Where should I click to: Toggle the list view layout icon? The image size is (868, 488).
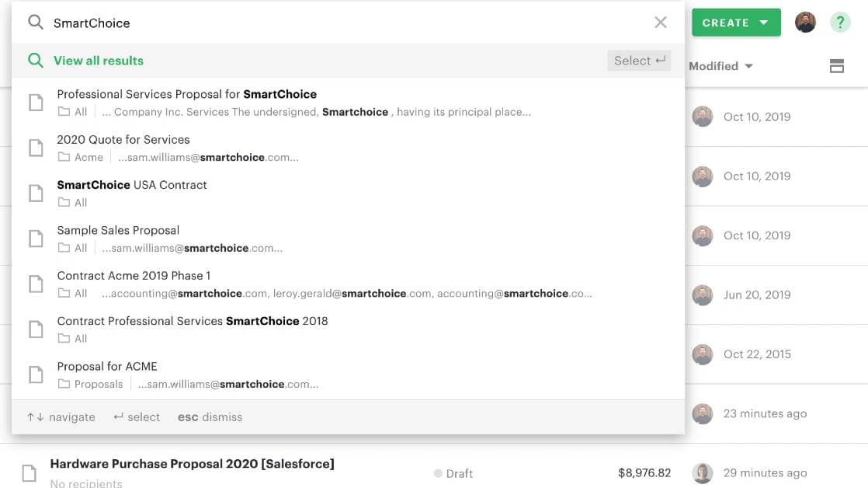[x=836, y=66]
